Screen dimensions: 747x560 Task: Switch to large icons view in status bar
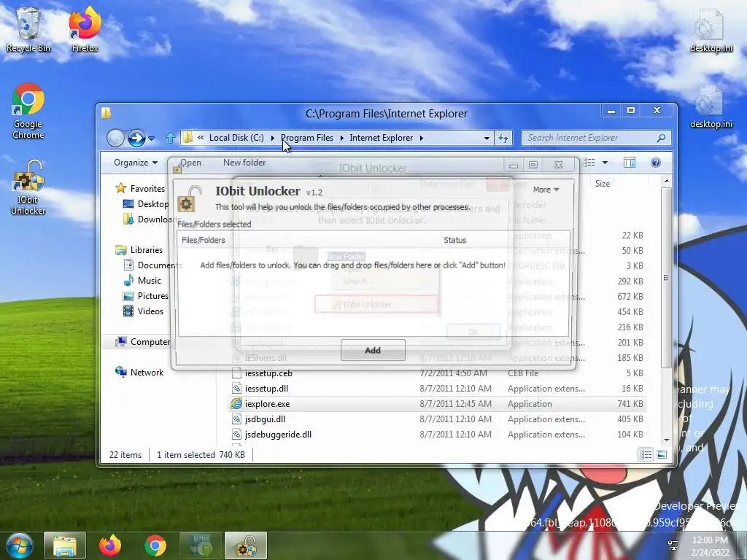click(662, 455)
